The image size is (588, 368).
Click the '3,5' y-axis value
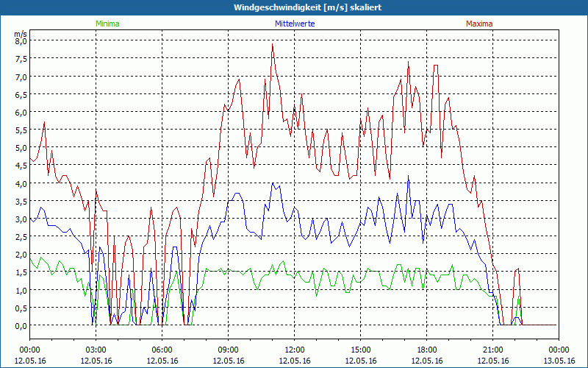[x=21, y=201]
